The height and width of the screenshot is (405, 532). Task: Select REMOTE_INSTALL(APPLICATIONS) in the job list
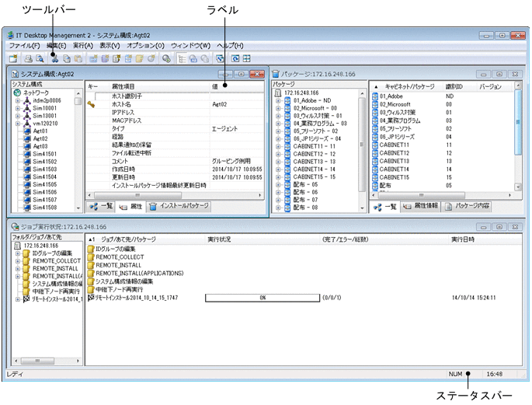point(140,274)
